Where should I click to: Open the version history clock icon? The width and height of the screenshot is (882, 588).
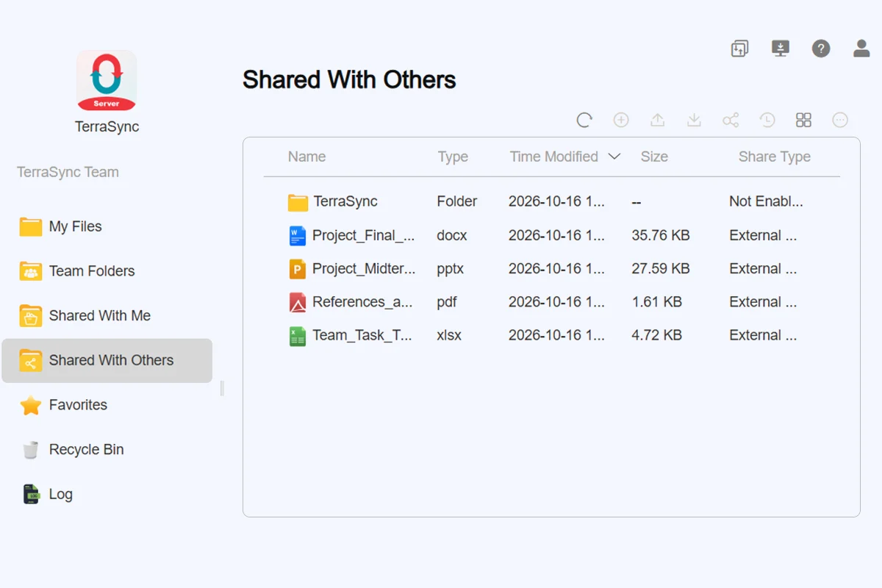767,120
